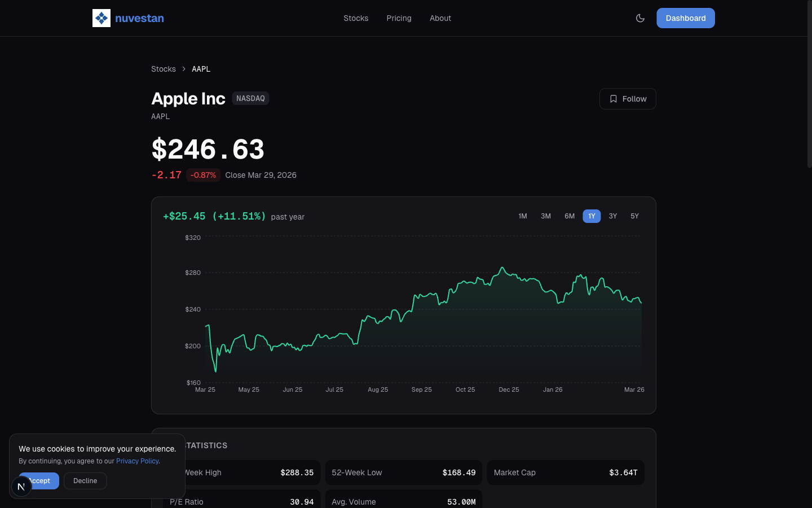Click the 52-Week Low value $168.49
This screenshot has height=508, width=812.
tap(459, 472)
